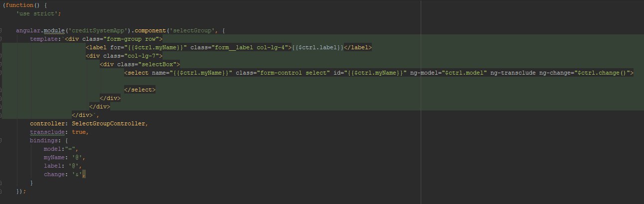The image size is (644, 204).
Task: Place cursor on 'use strict' string
Action: coord(38,13)
